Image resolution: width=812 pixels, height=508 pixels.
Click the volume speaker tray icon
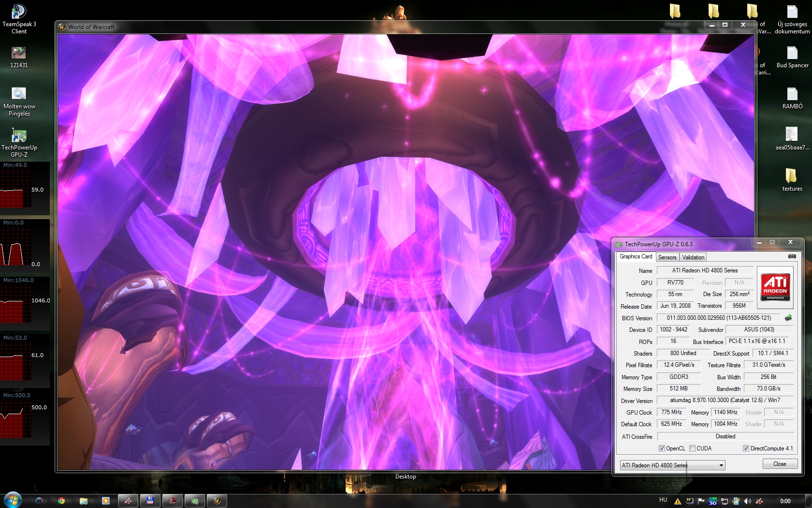[x=747, y=501]
